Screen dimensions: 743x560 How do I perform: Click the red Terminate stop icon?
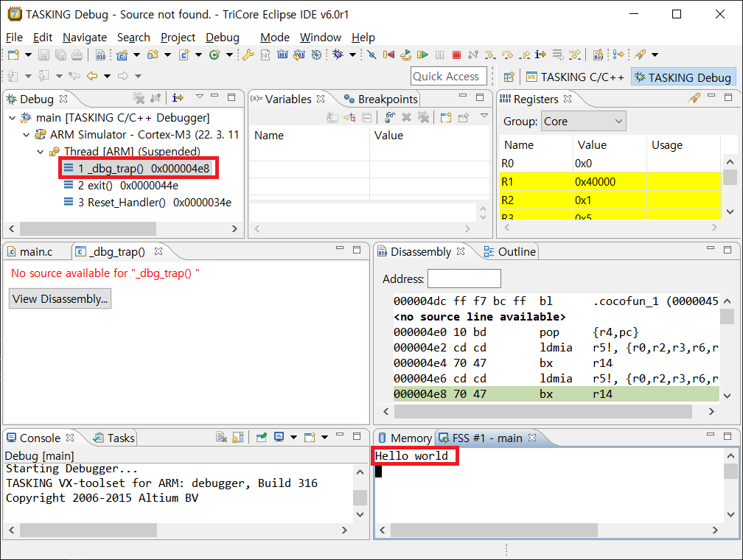[x=456, y=55]
